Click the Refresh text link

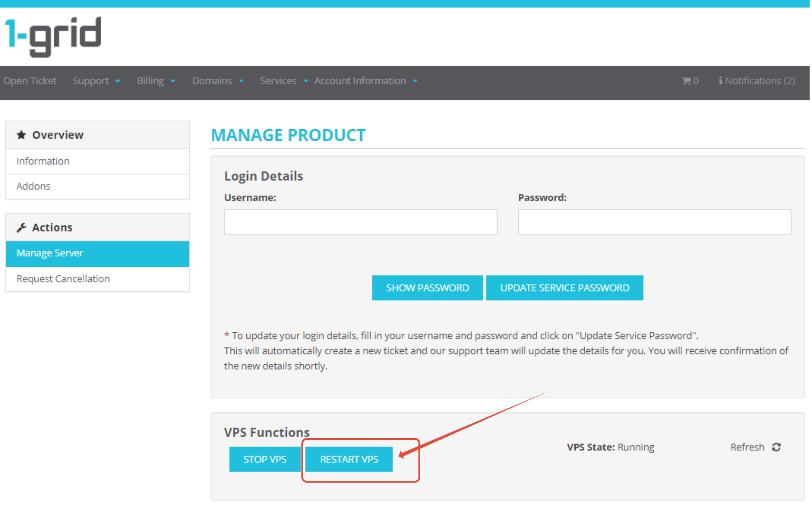[x=747, y=447]
